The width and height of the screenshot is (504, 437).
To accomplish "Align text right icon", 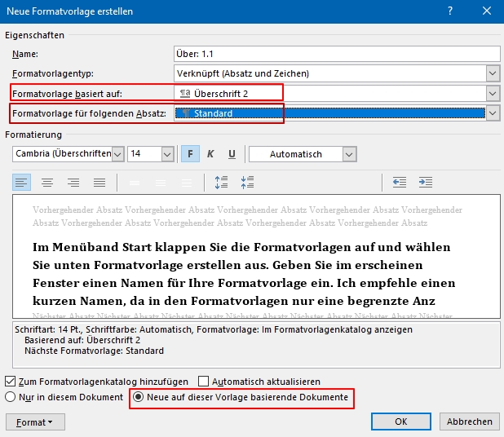I will point(73,183).
